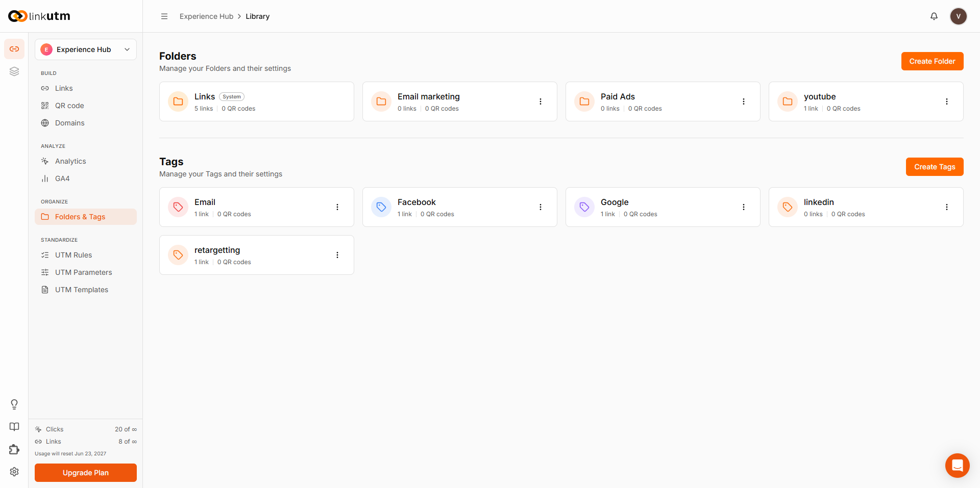The width and height of the screenshot is (980, 488).
Task: Click the puzzle-piece integrations icon
Action: (x=14, y=449)
